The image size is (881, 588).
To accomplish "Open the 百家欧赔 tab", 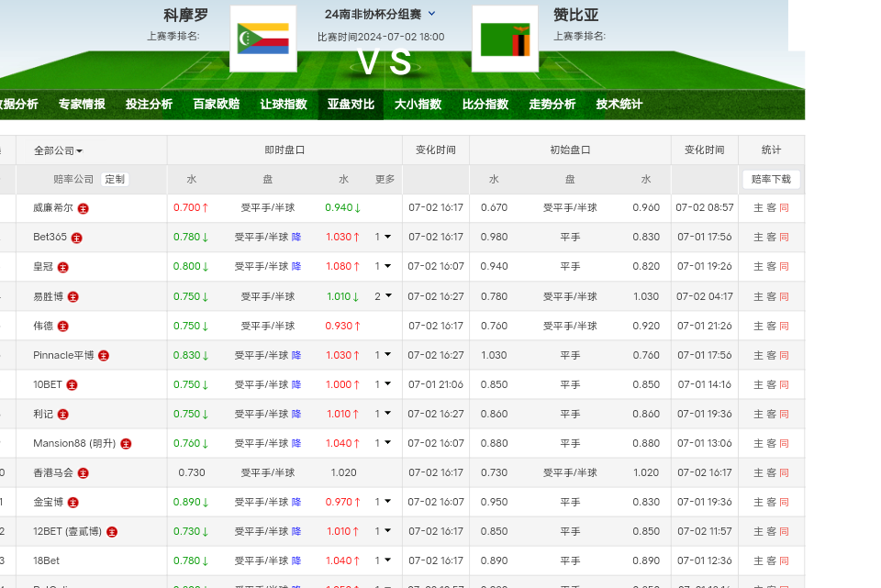I will pos(216,105).
